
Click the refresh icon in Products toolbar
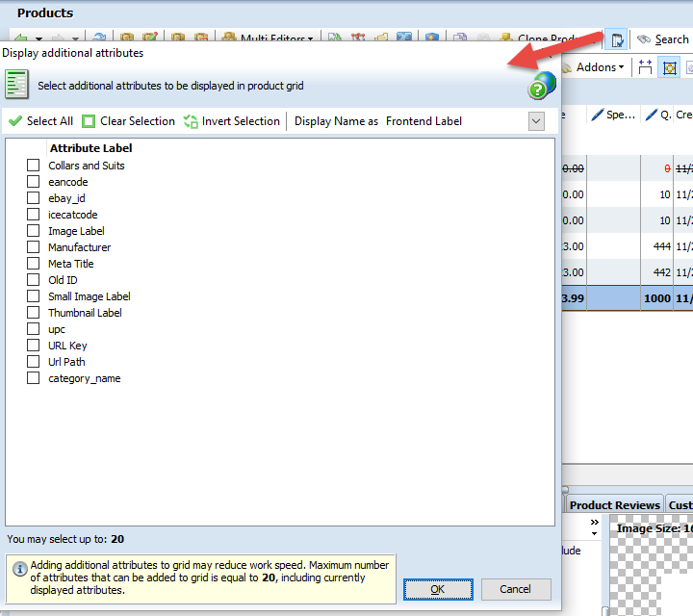[x=99, y=38]
